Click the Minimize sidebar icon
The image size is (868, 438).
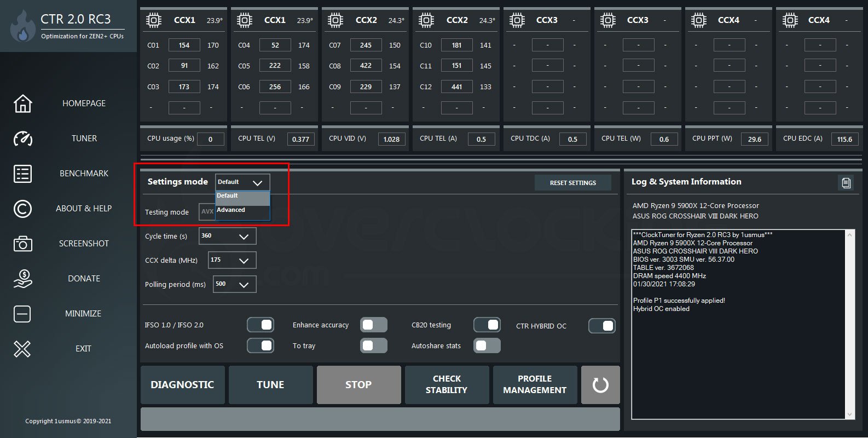pos(22,314)
